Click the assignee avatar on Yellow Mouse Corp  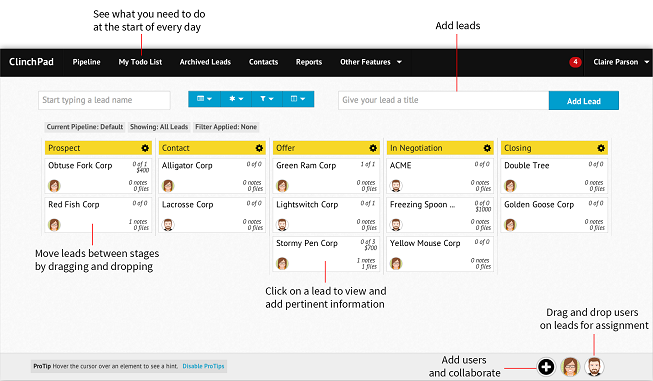[x=396, y=263]
